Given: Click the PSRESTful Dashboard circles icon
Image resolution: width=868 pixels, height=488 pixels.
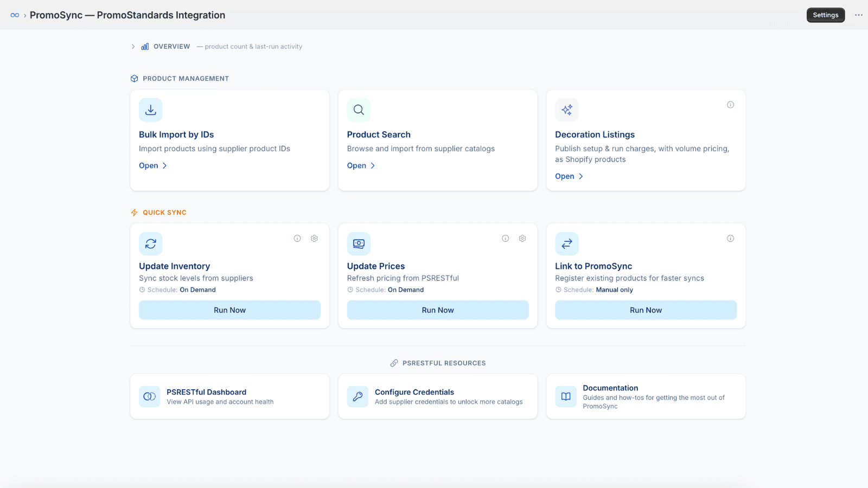Looking at the screenshot, I should [150, 396].
